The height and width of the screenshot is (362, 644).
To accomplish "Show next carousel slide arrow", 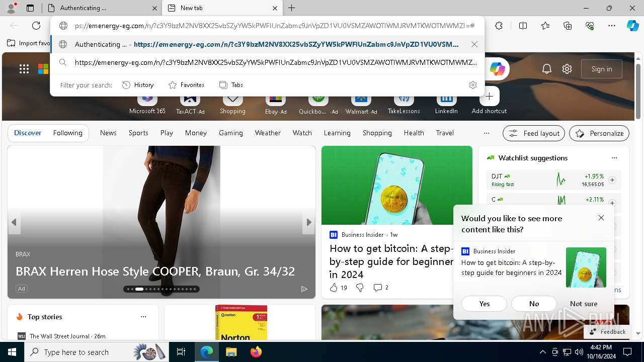I will (309, 222).
